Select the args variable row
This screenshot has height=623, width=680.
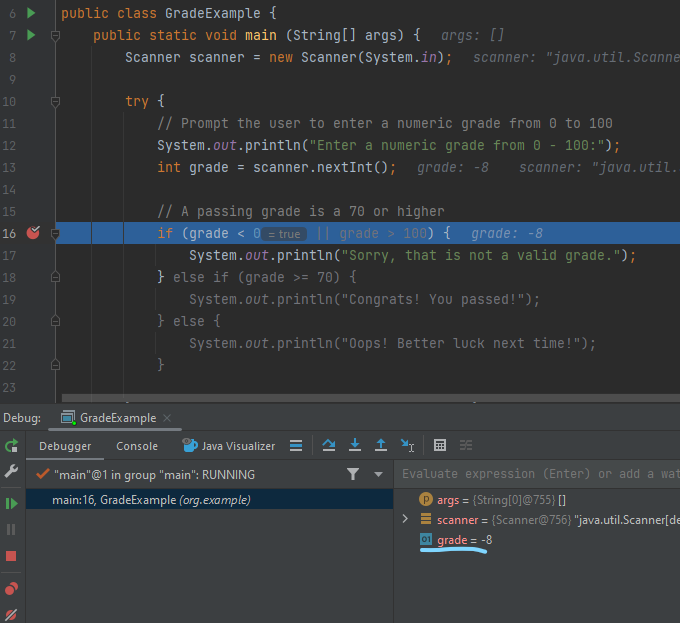coord(538,500)
